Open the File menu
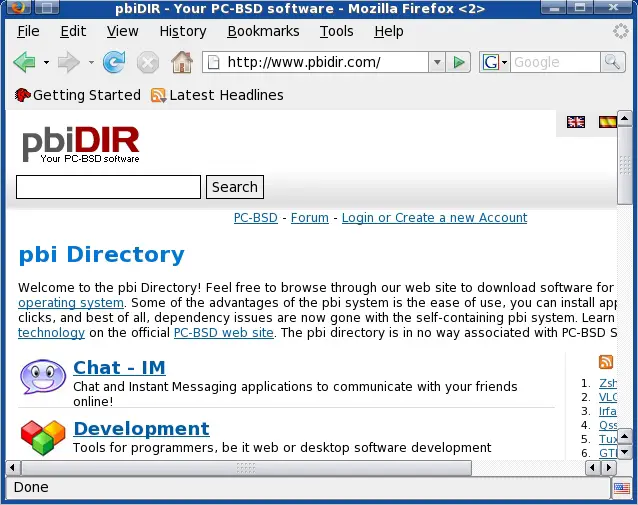 [28, 31]
